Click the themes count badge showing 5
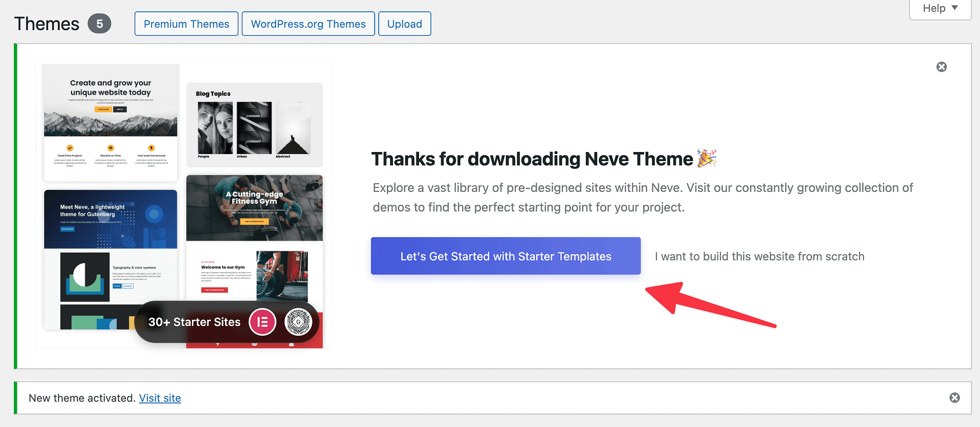This screenshot has width=980, height=427. [x=99, y=23]
